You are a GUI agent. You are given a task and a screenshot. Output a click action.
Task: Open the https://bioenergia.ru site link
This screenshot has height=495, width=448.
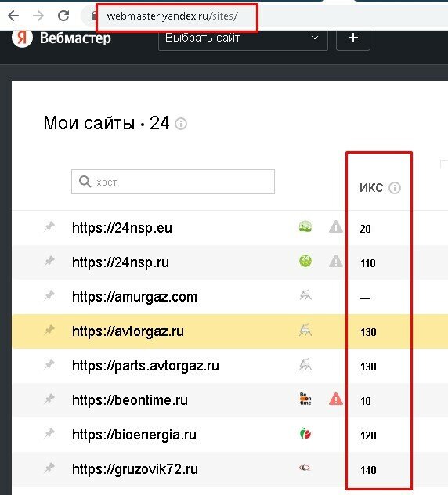click(134, 435)
